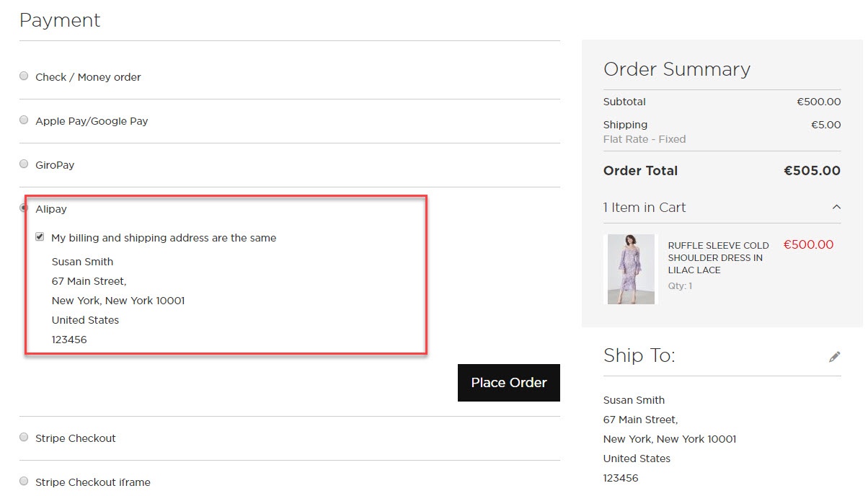Select the Alipay payment method
The height and width of the screenshot is (496, 868).
23,208
